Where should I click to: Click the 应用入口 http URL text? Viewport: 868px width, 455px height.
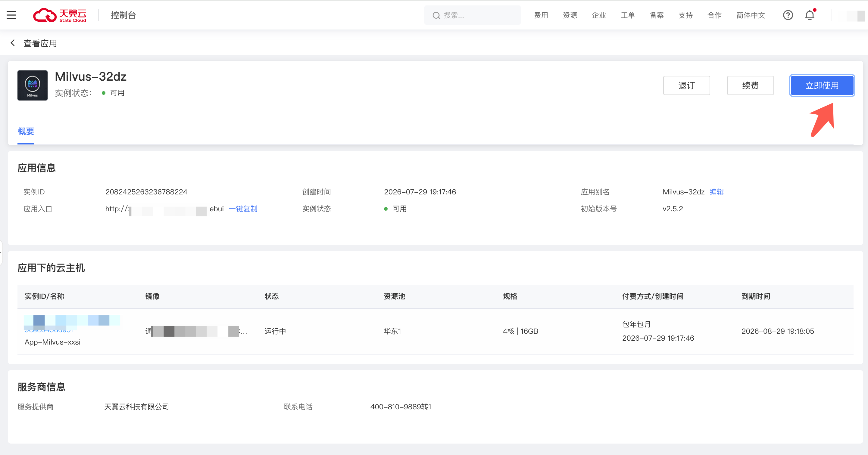164,209
